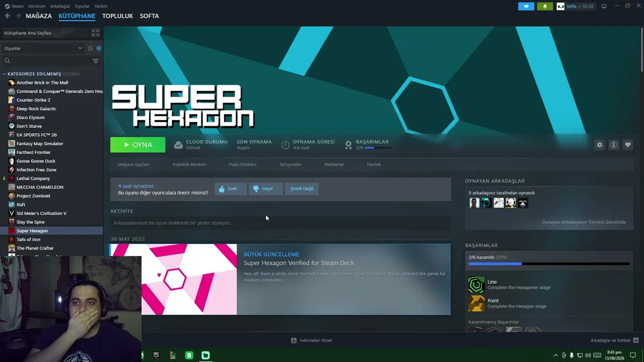Open the Görünüm menu
The height and width of the screenshot is (362, 644).
point(37,7)
